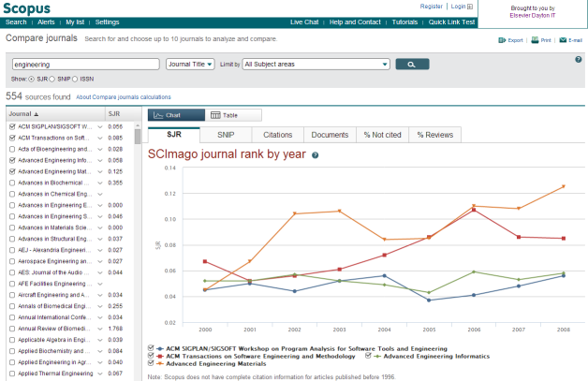
Task: Select the SNIP radio button
Action: point(52,80)
